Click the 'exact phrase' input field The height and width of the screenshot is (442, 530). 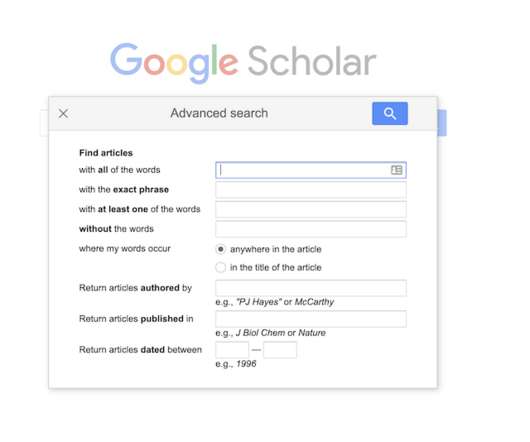point(311,190)
